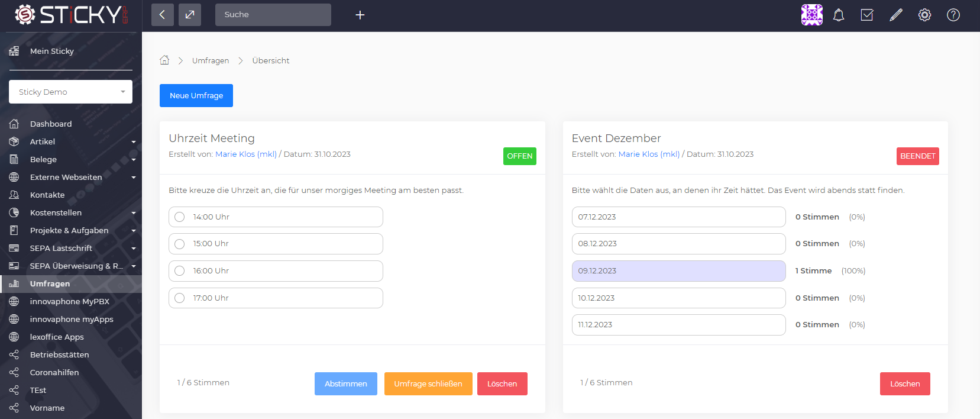Click the 09.12.2023 result bar
The image size is (980, 419).
[678, 271]
